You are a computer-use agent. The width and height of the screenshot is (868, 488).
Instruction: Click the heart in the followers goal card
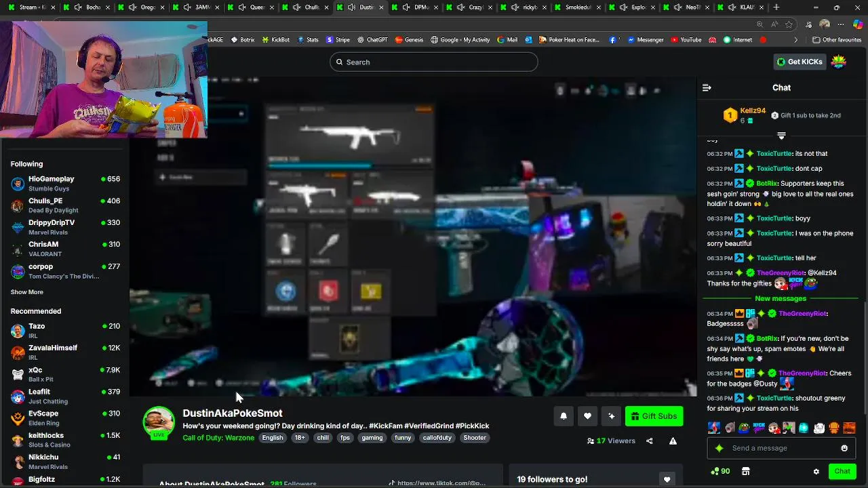click(x=667, y=479)
